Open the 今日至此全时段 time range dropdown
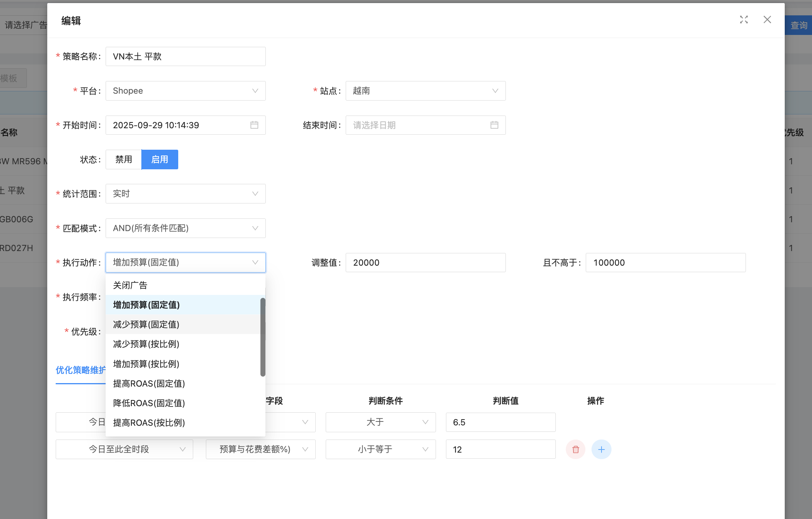812x519 pixels. pos(124,449)
